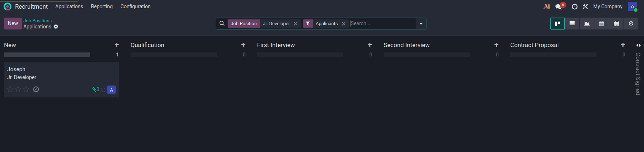Screen dimensions: 644x152
Task: Open the Configuration menu
Action: 136,6
